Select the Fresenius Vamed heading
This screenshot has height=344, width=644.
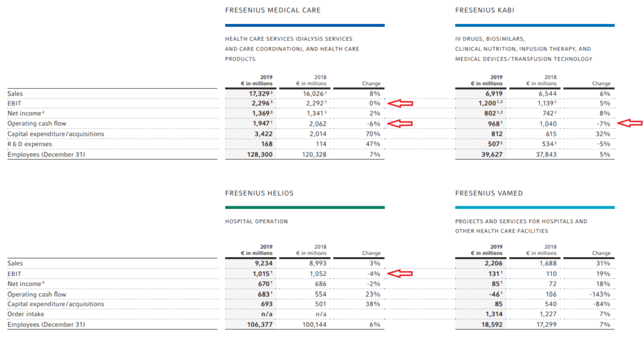[489, 193]
